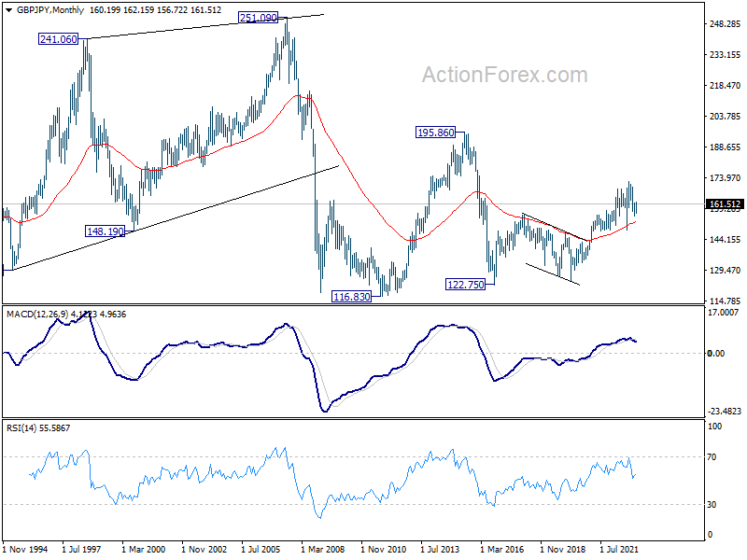
Task: Open the GBPJPY symbol dropdown triangle
Action: [8, 10]
